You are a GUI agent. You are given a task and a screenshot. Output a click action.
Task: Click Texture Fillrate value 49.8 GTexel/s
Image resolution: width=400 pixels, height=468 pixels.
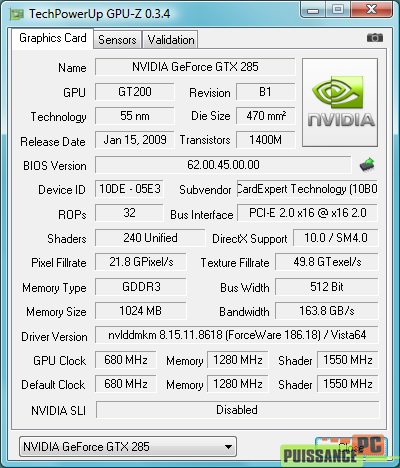(327, 262)
